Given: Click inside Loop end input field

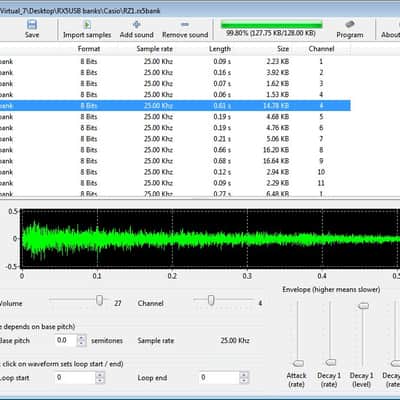Looking at the screenshot, I should pos(219,377).
